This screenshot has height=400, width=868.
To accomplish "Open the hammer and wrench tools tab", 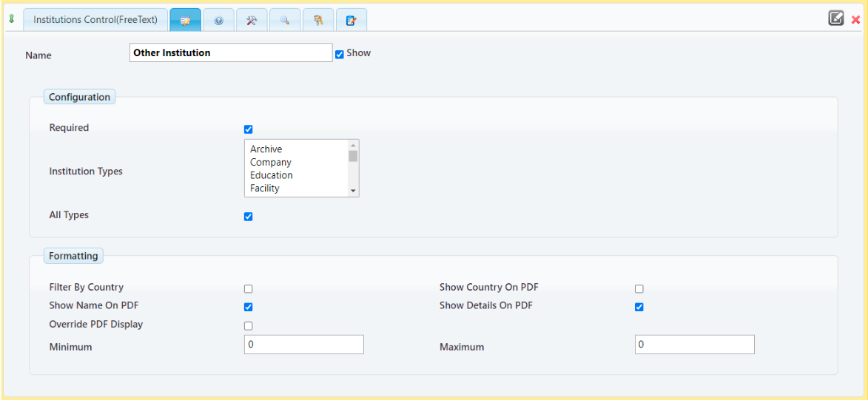I will (x=252, y=21).
